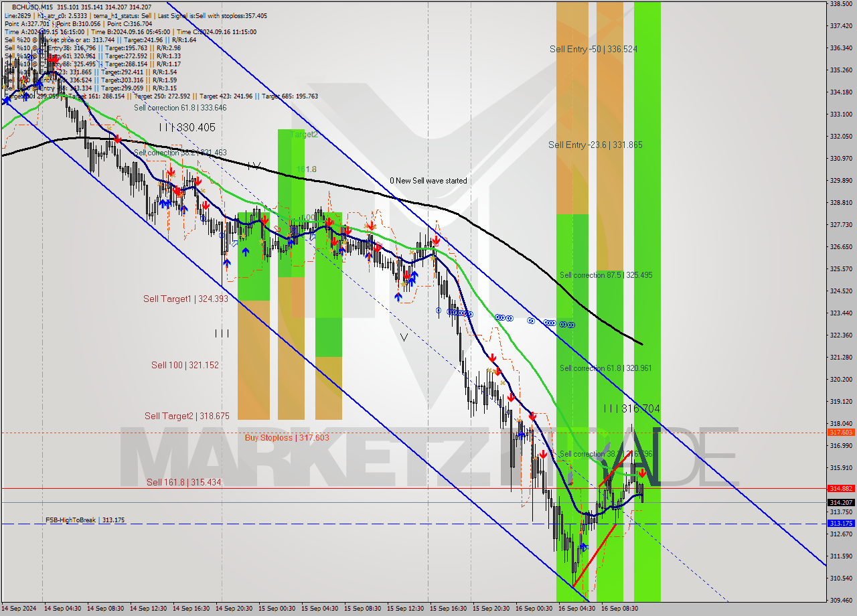
Task: Click the 329.890 price axis value
Action: point(840,181)
